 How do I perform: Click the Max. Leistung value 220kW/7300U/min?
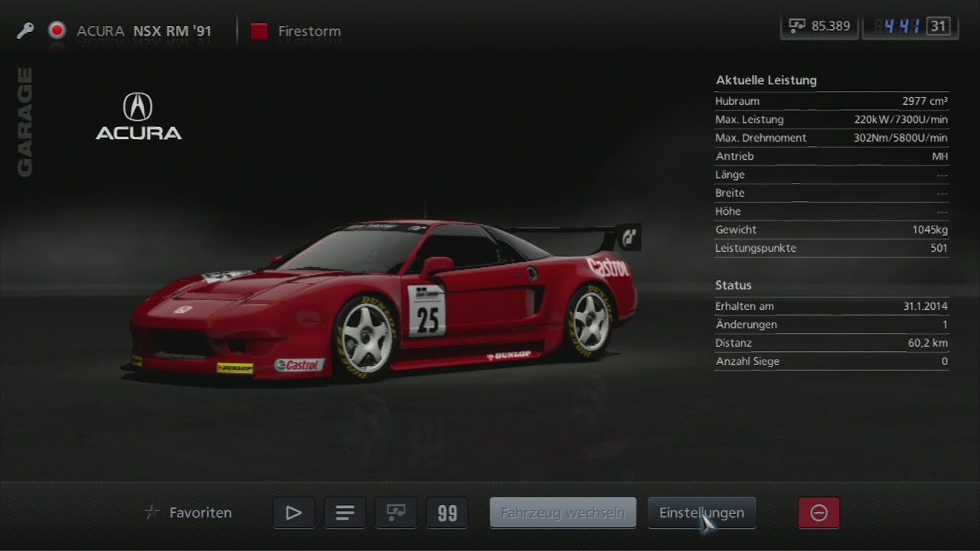pos(900,119)
